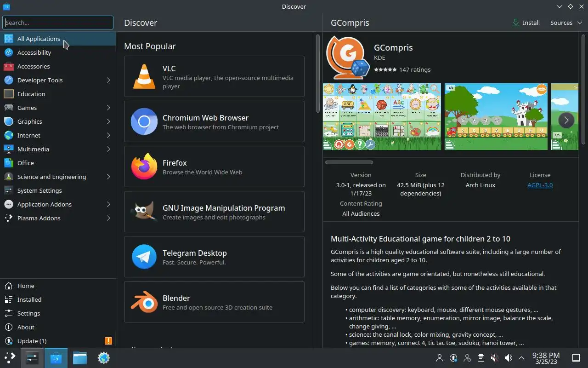
Task: Click the Most Popular list vertical scrollbar
Action: coord(317,74)
